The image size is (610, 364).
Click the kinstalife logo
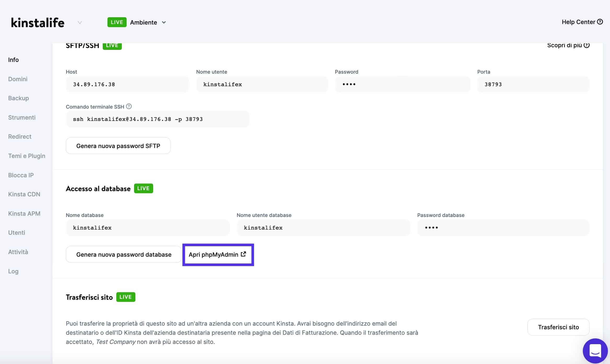[x=37, y=22]
